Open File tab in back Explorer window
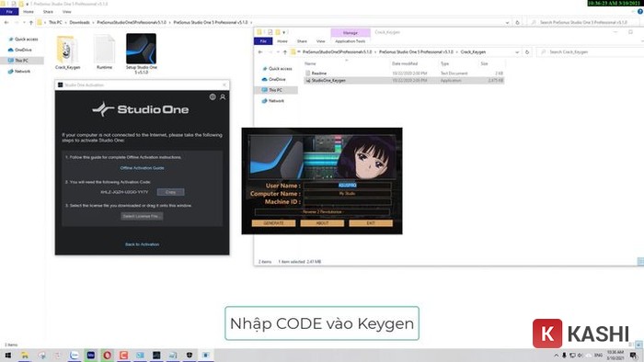 point(9,11)
